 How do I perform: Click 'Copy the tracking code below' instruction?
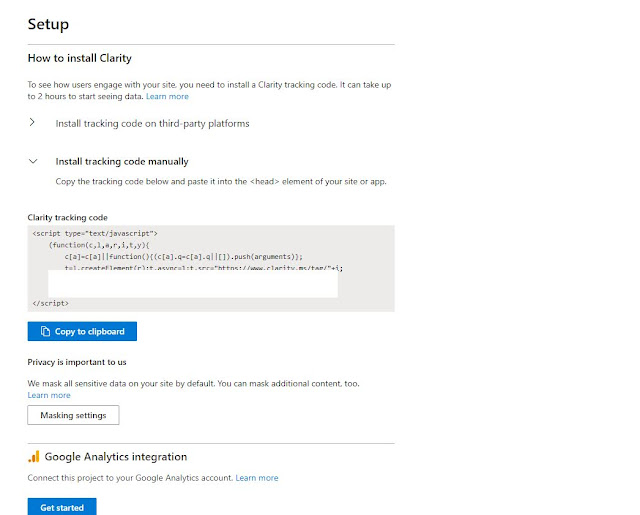pyautogui.click(x=221, y=181)
